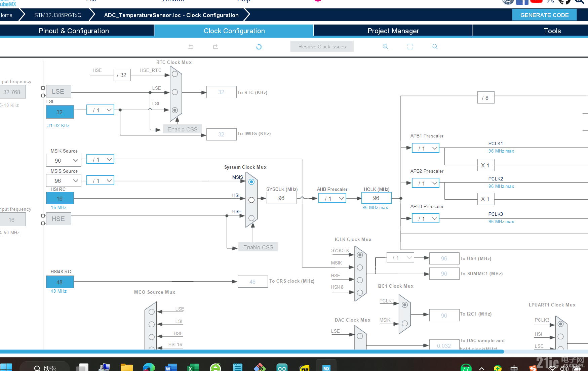
Task: Click the horizontal scrollbar below diagram
Action: 252,352
